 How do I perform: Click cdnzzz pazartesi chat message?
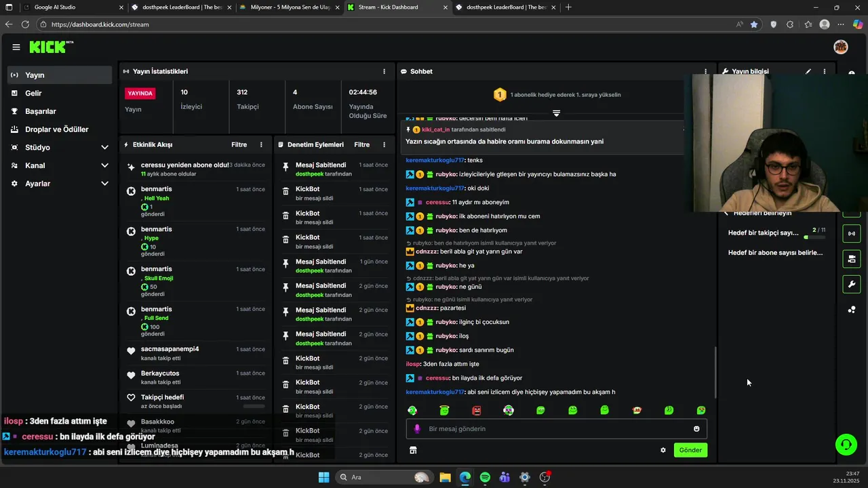(436, 308)
